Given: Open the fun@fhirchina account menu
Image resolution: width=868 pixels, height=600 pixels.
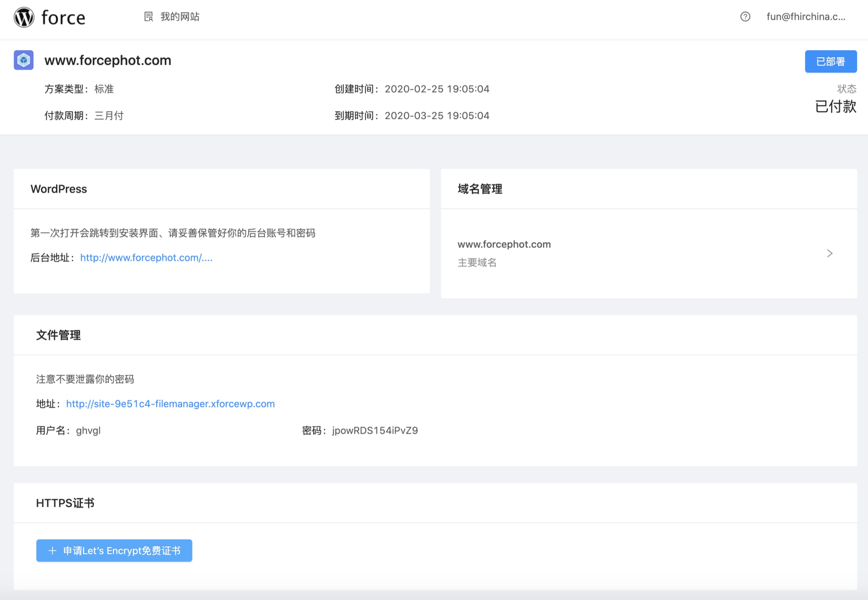Looking at the screenshot, I should point(805,17).
